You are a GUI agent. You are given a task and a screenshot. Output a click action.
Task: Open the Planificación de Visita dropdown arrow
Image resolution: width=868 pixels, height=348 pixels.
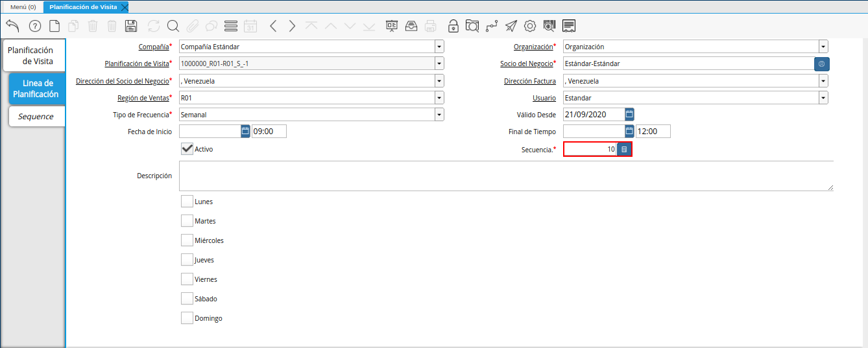click(x=439, y=64)
